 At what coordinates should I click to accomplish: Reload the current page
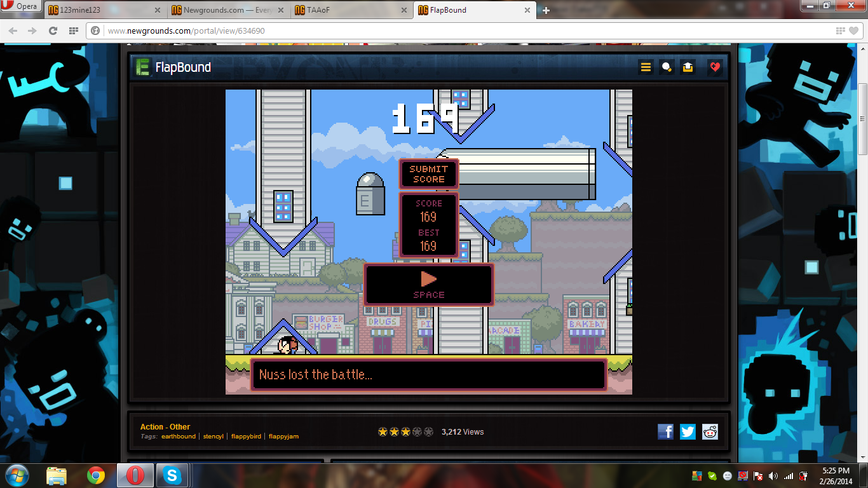click(53, 30)
